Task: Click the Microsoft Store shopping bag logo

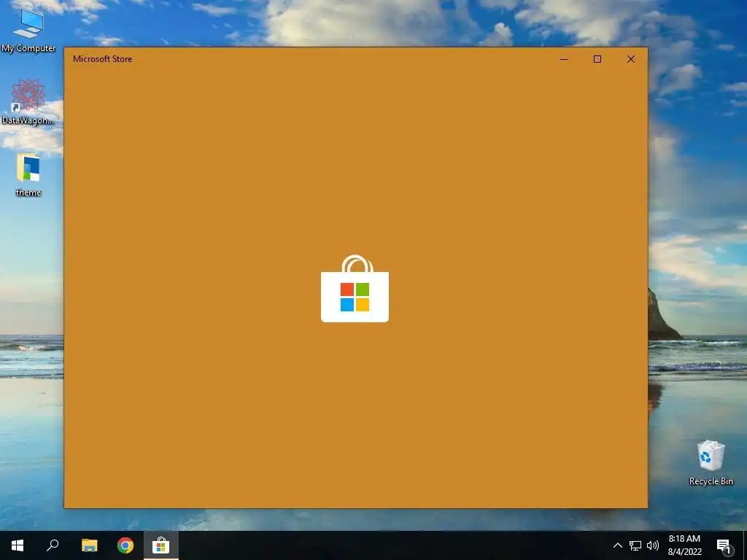Action: click(355, 289)
